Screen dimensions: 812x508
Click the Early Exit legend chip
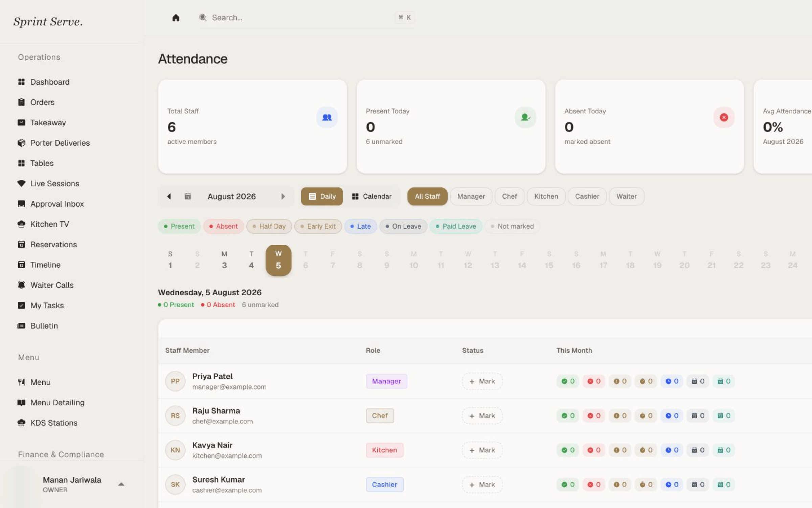(x=318, y=226)
